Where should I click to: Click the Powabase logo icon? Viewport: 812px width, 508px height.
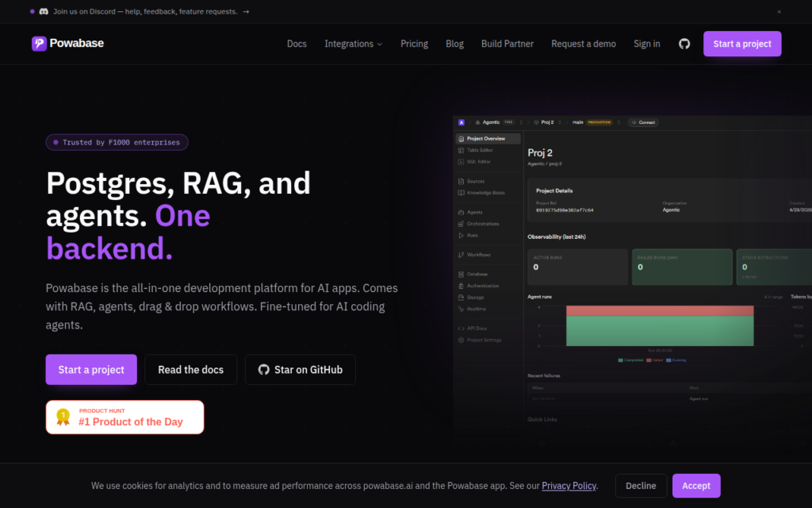[39, 44]
